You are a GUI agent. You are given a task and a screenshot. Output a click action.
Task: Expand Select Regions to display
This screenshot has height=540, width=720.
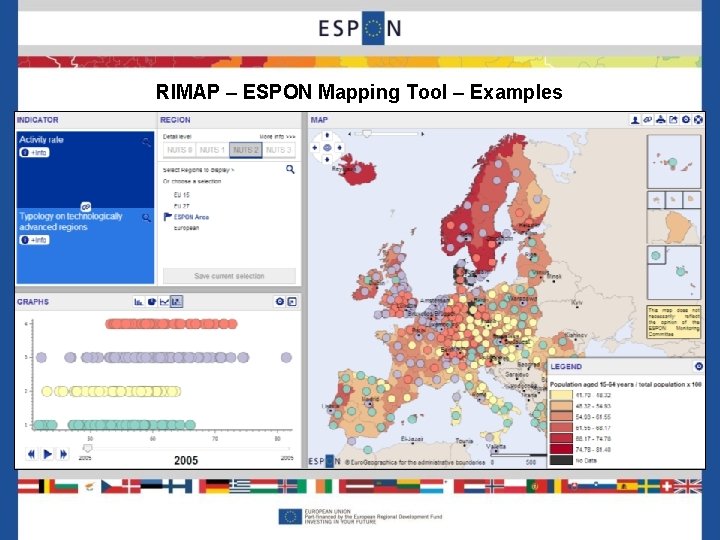(x=198, y=170)
